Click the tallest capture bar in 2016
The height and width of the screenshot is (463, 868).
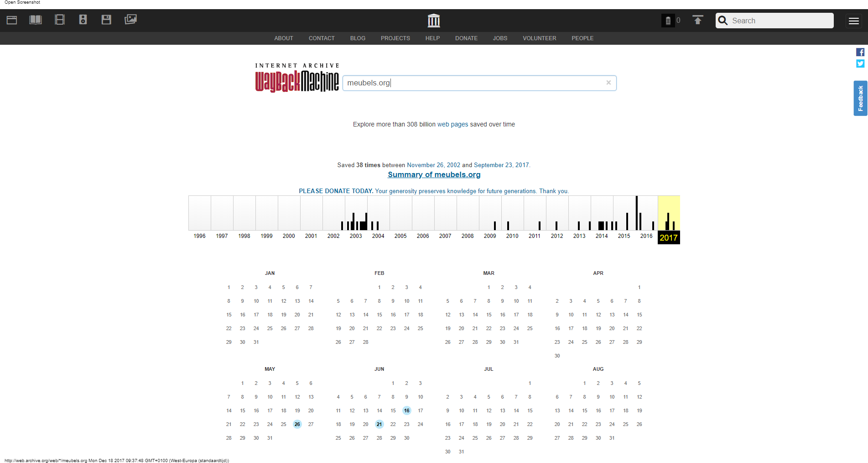(637, 213)
